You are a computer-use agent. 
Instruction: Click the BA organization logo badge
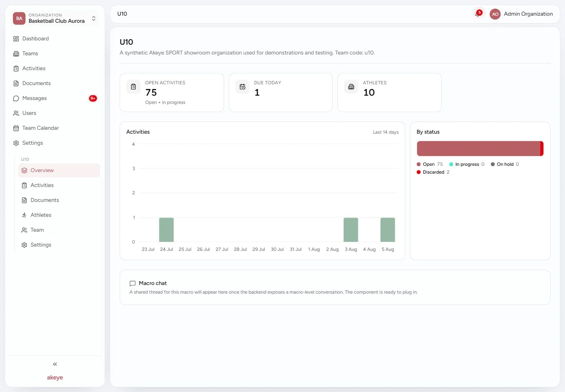tap(19, 18)
